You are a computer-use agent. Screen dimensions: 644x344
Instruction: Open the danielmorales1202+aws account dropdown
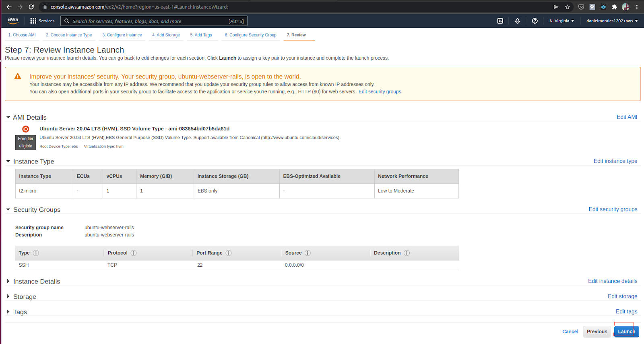click(612, 21)
